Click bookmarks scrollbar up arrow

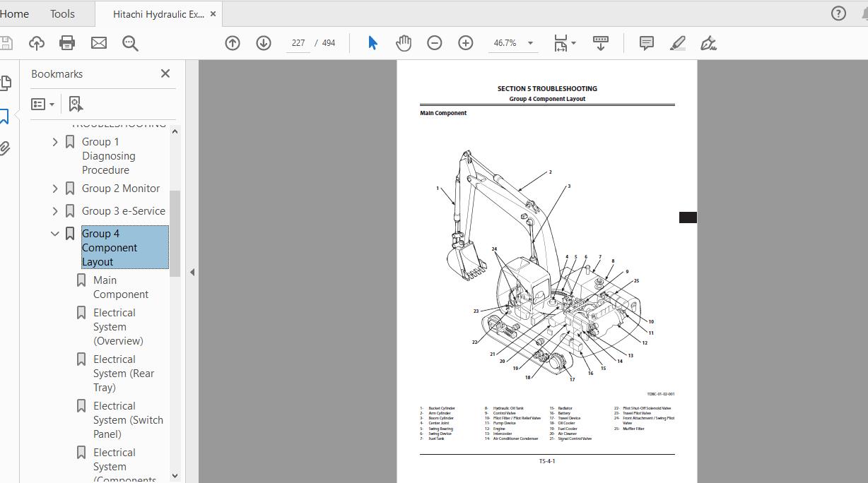[x=175, y=132]
